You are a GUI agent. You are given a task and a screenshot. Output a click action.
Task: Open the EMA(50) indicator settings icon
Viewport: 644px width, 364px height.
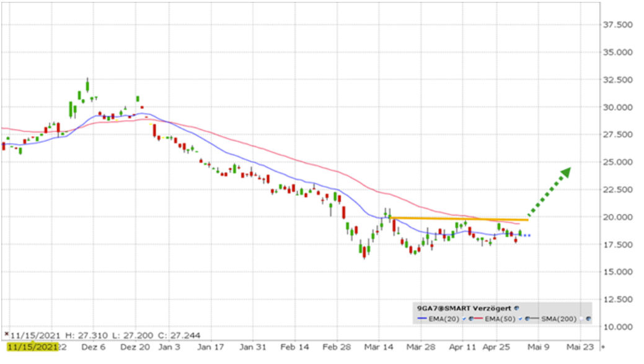tap(527, 319)
